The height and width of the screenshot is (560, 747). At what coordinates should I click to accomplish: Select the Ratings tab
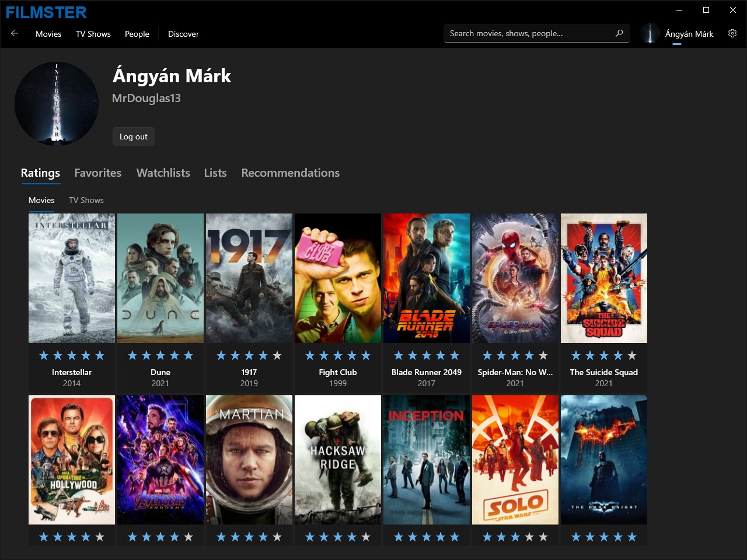tap(40, 173)
